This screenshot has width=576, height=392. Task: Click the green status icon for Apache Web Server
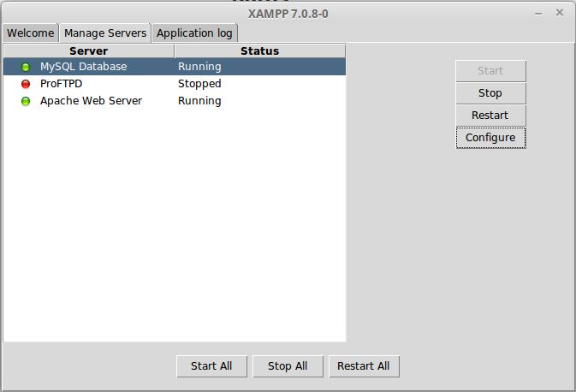point(26,101)
